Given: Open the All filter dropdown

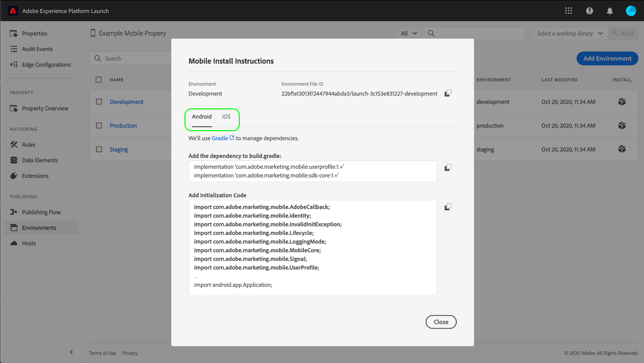Looking at the screenshot, I should click(409, 34).
